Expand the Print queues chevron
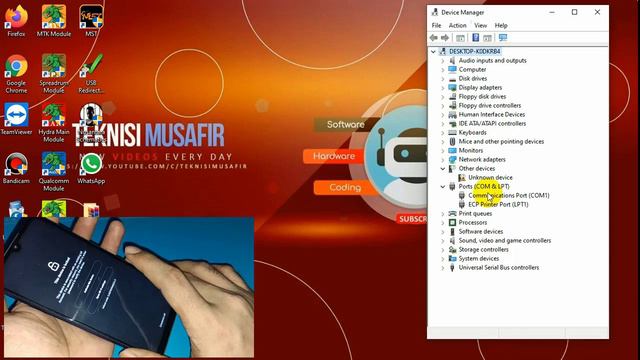 point(443,213)
